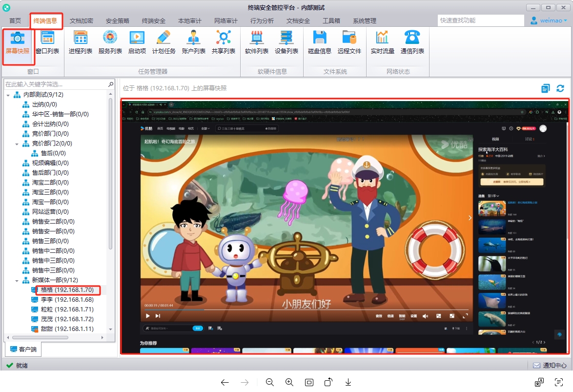Screen dimensions: 573x392
Task: Switch to the 首页 tab
Action: coord(15,21)
